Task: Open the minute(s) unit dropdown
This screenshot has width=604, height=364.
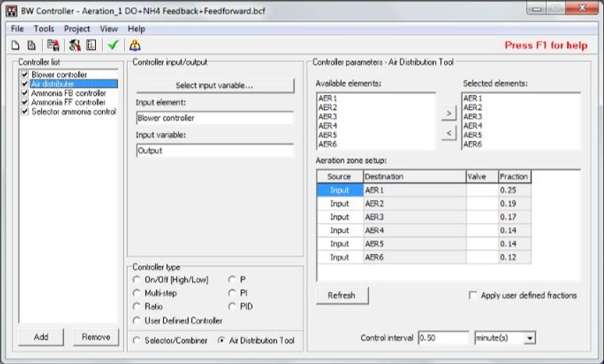Action: pyautogui.click(x=530, y=338)
